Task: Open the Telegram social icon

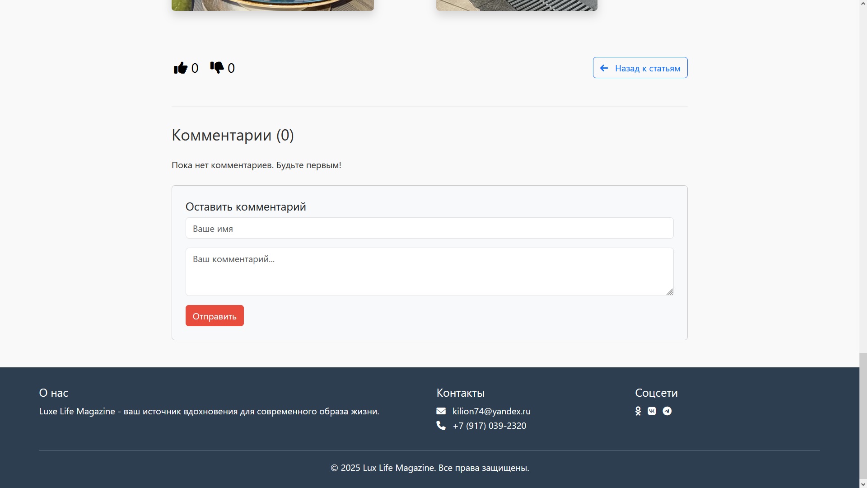Action: 667,411
